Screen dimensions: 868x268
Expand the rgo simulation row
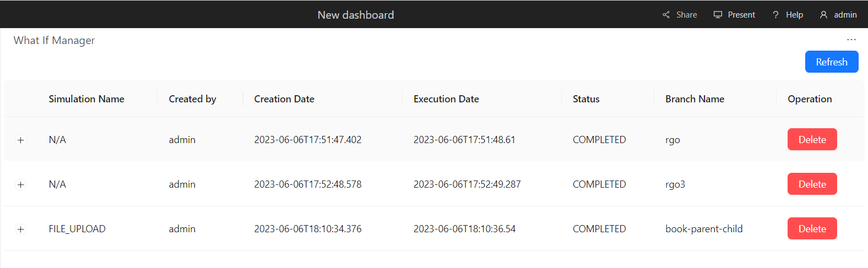click(x=21, y=140)
